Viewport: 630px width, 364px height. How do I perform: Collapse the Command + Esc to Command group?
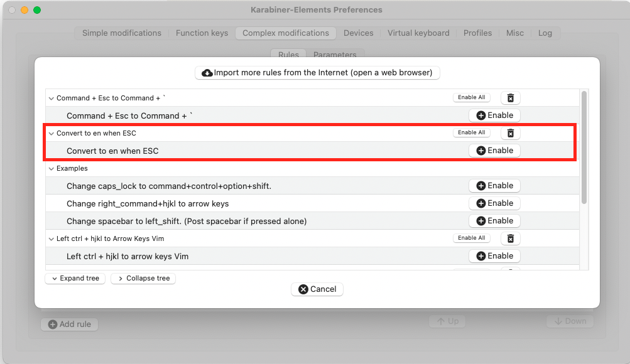[x=51, y=99]
